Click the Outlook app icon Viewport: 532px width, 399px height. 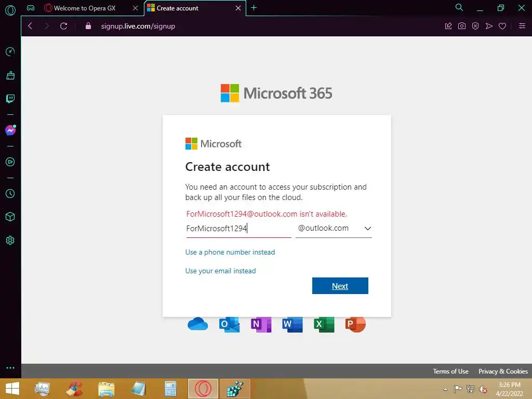click(229, 324)
